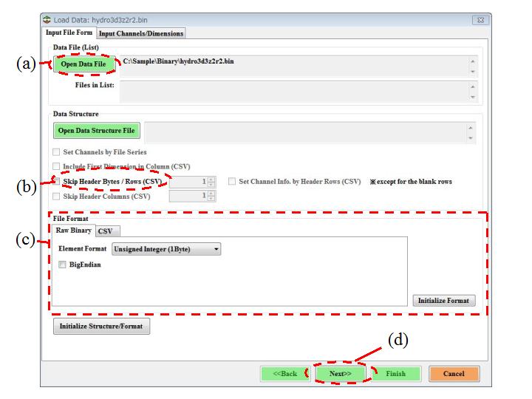Click the Open Data File button
Screen dimensions: 532x399
(x=84, y=64)
